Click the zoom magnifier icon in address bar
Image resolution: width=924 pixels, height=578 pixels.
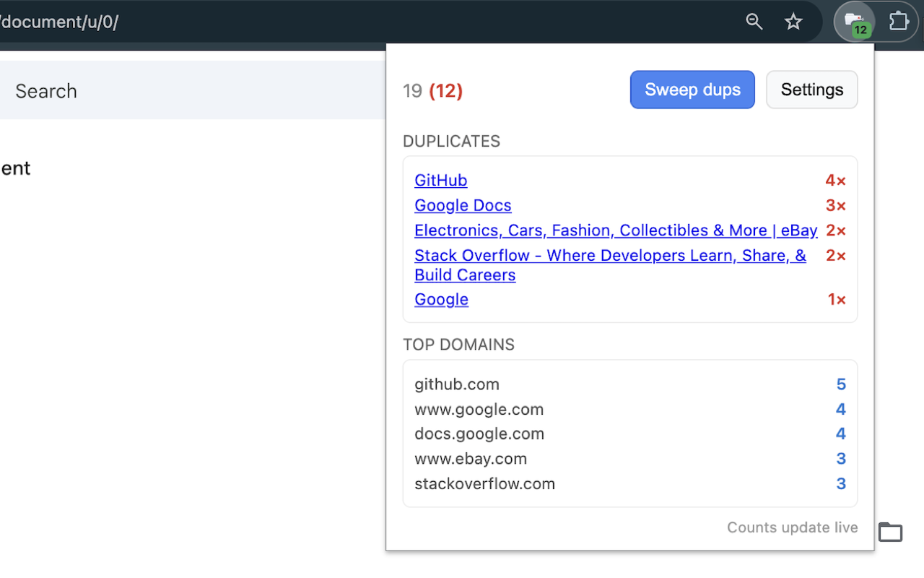click(754, 22)
